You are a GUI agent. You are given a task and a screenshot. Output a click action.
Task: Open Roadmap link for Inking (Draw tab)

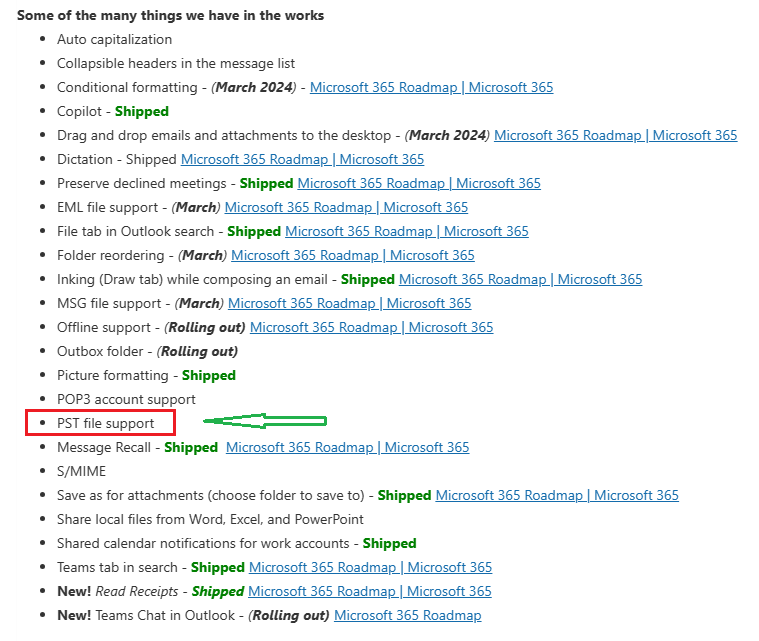click(x=520, y=279)
